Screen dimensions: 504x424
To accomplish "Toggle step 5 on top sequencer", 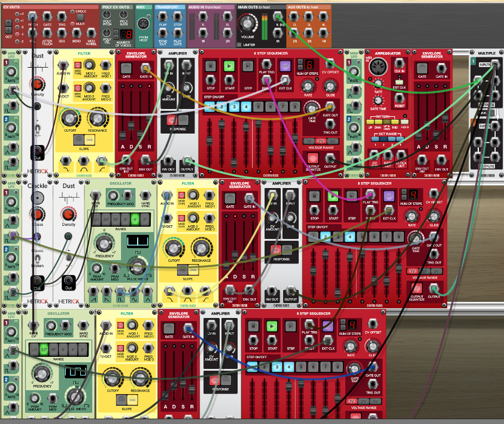I will [x=258, y=107].
